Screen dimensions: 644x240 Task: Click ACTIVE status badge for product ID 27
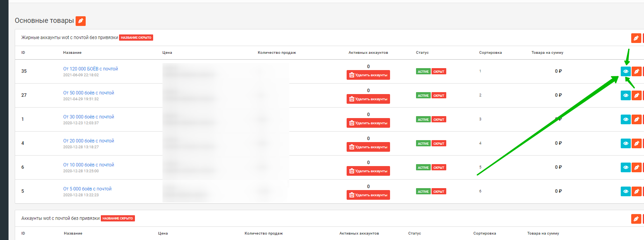(423, 96)
